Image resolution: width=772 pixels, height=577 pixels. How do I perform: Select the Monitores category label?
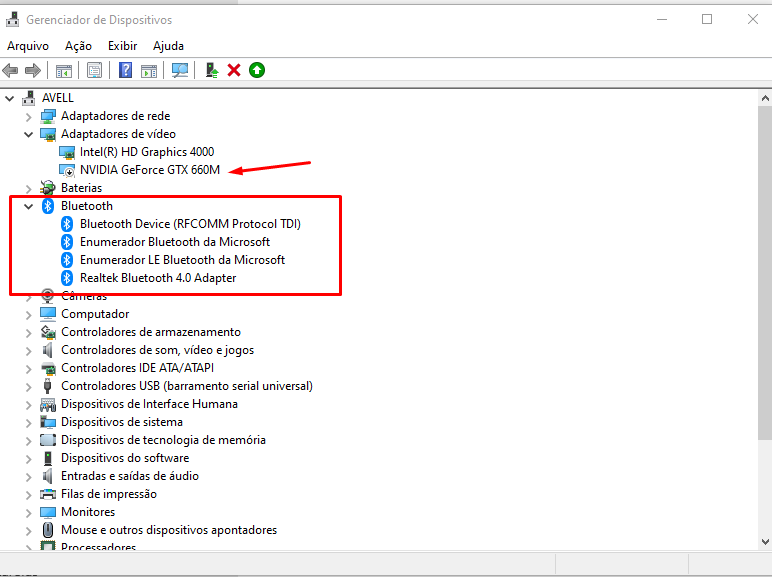[88, 512]
